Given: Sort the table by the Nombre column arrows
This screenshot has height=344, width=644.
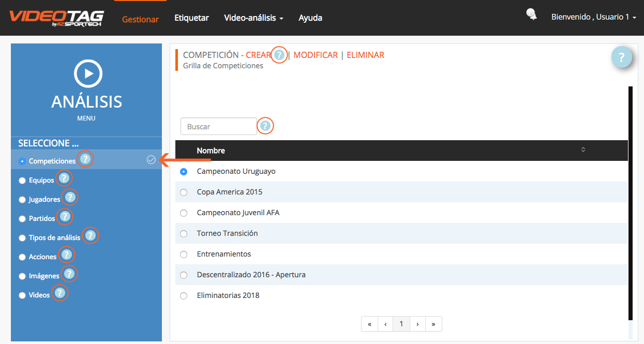Looking at the screenshot, I should 583,150.
